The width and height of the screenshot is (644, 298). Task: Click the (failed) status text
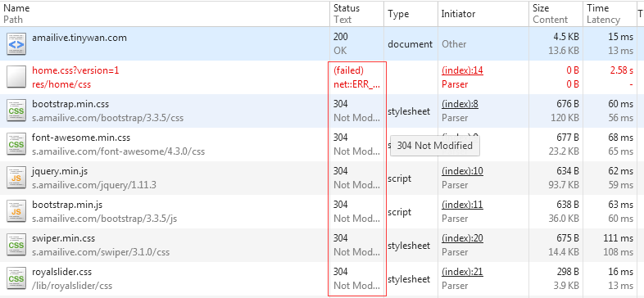tap(349, 70)
